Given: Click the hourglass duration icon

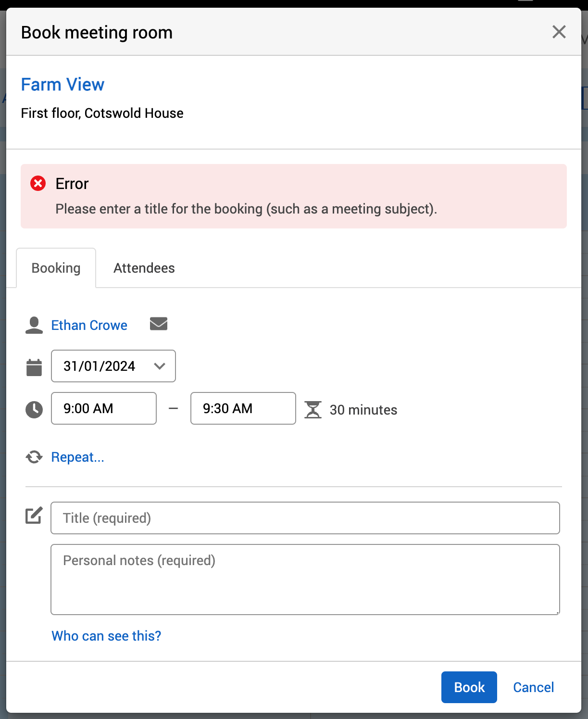Looking at the screenshot, I should [313, 410].
